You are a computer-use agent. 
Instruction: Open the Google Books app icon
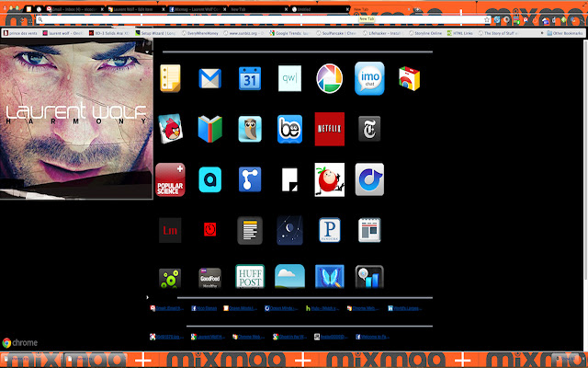pyautogui.click(x=210, y=129)
